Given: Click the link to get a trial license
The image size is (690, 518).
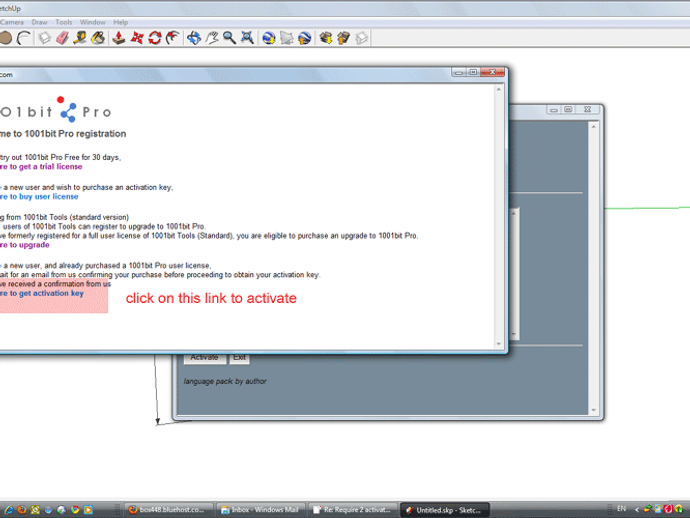Looking at the screenshot, I should tap(41, 167).
